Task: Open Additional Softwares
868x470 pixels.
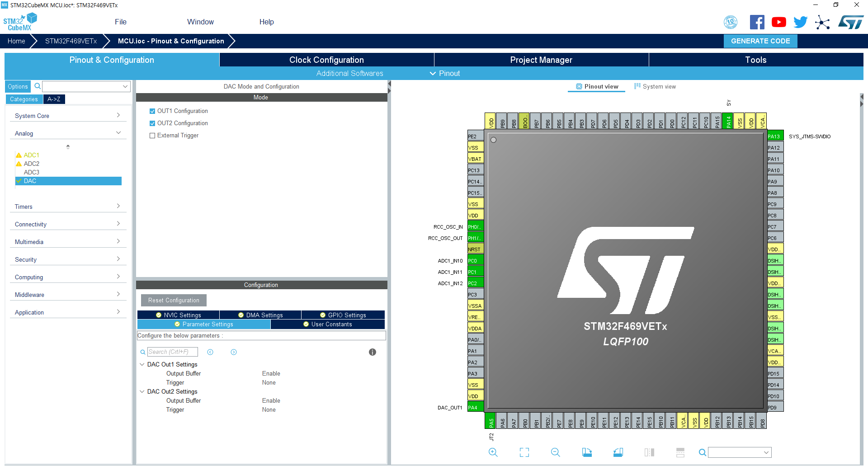Action: point(349,73)
